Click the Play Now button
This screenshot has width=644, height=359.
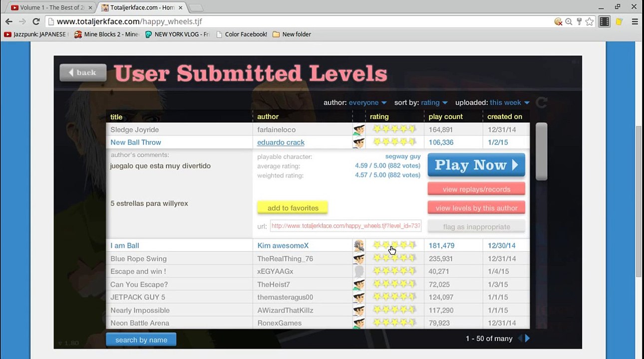point(476,165)
